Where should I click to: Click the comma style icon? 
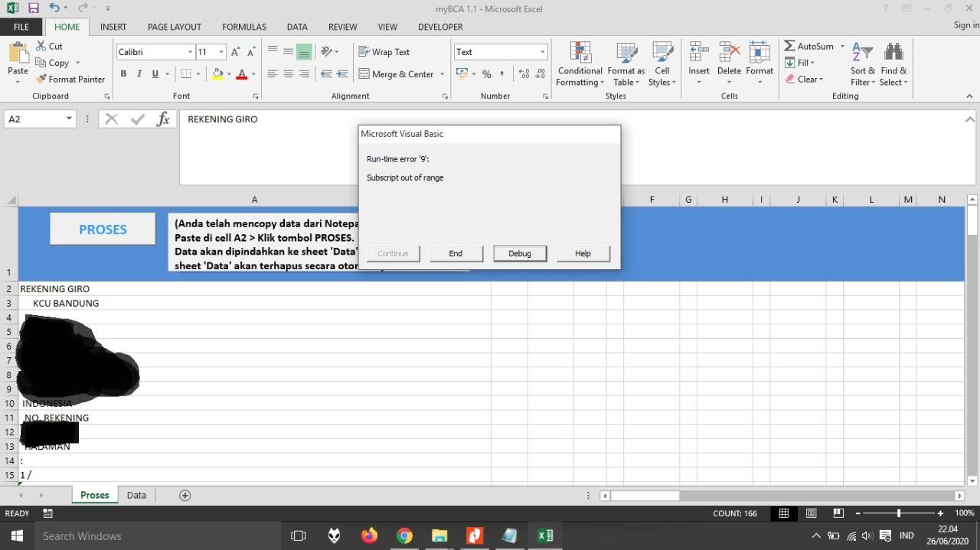pos(501,74)
